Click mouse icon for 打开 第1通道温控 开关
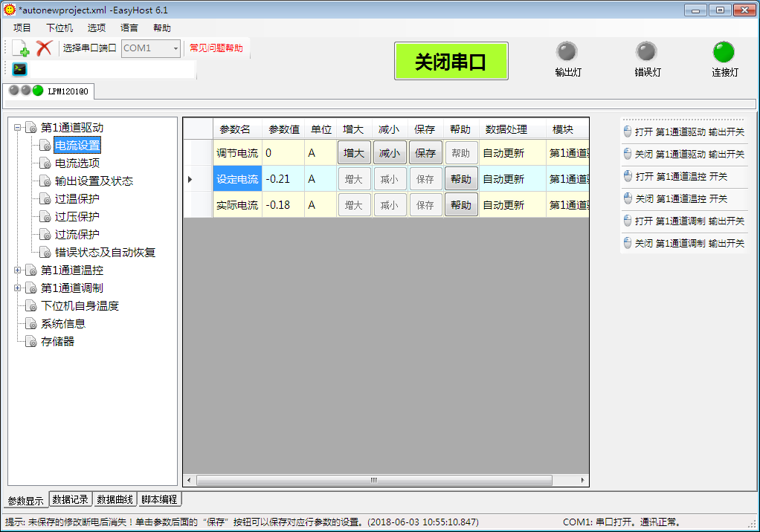 [627, 177]
